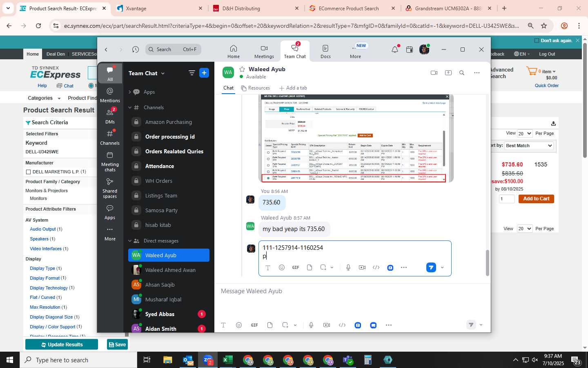Open Shared spaces in sidebar
Viewport: 588px width, 368px height.
110,188
